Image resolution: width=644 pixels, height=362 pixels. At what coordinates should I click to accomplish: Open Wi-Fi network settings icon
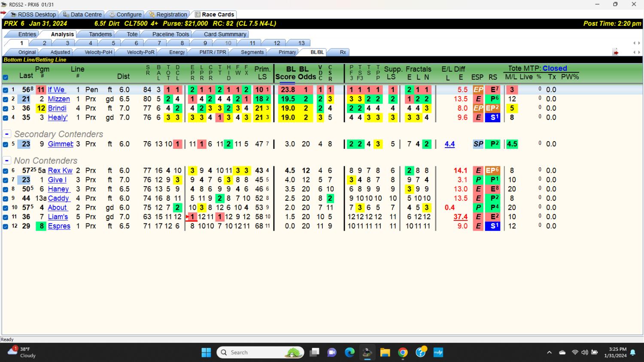click(575, 353)
